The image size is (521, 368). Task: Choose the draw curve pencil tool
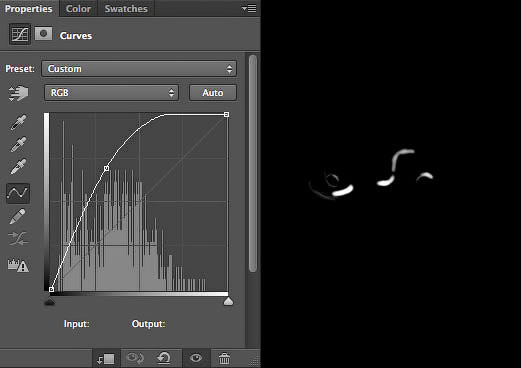(x=18, y=216)
